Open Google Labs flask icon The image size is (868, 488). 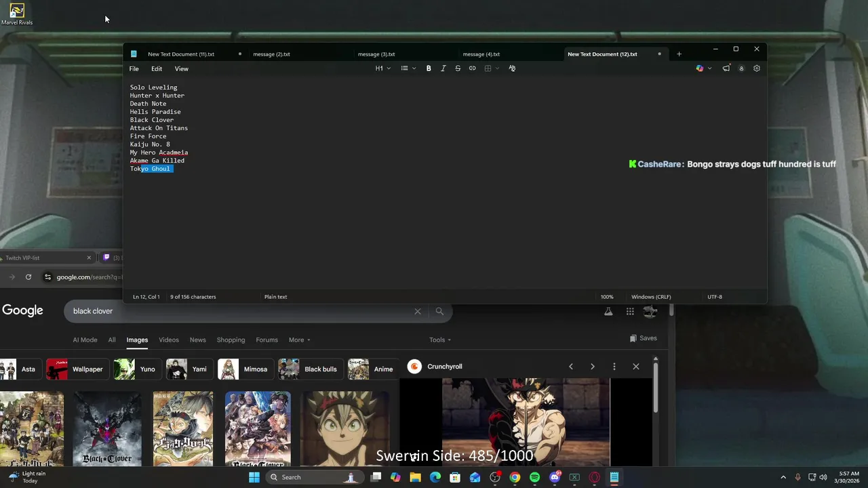608,311
